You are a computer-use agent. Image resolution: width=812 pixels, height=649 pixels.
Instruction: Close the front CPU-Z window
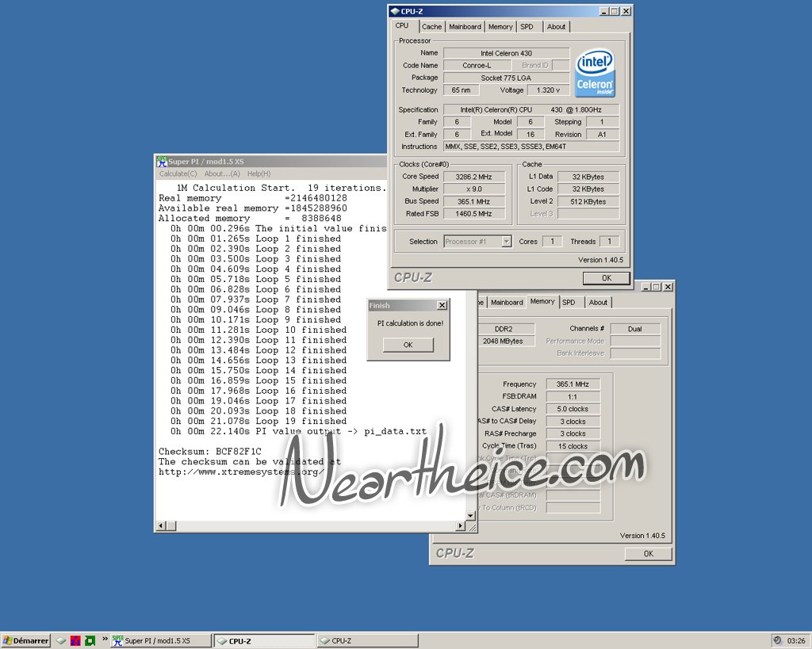click(626, 11)
